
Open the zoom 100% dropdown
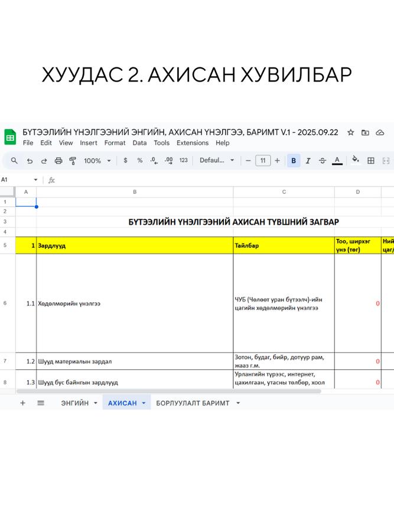click(97, 160)
